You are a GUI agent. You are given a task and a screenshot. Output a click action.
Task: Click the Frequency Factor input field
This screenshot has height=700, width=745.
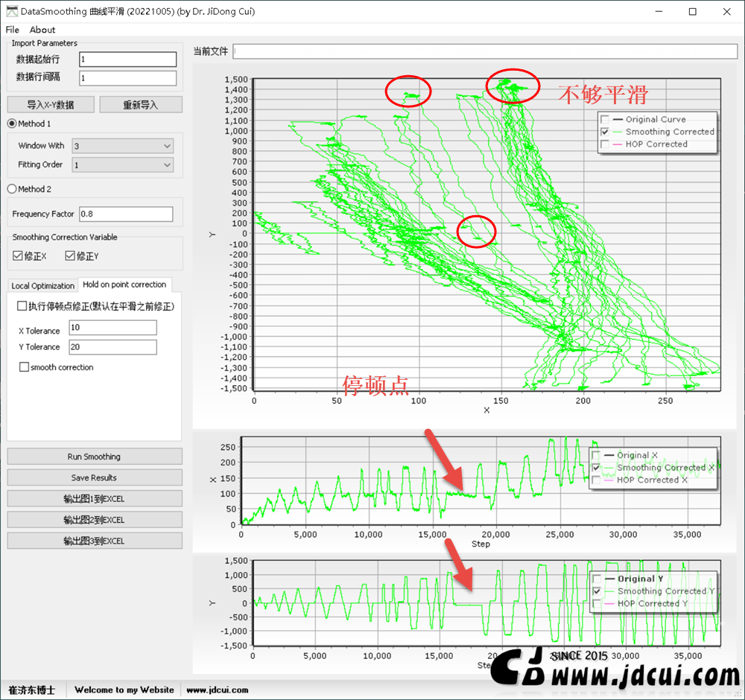click(x=126, y=214)
